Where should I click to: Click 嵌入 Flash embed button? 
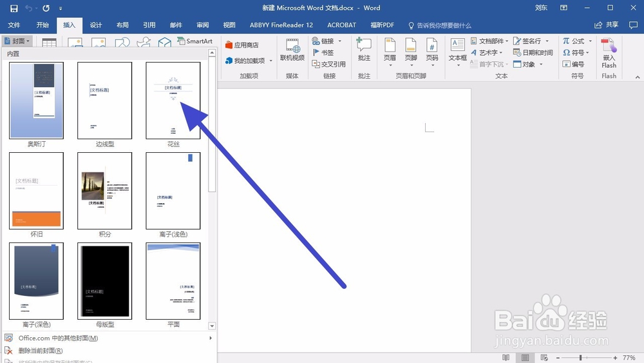click(609, 53)
